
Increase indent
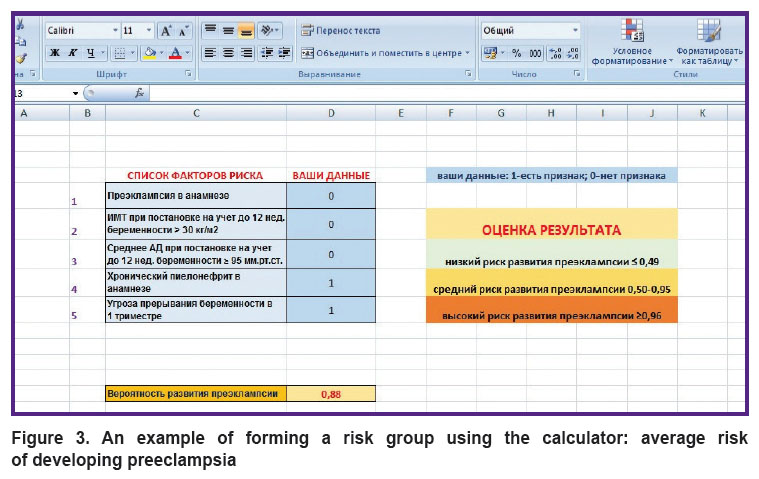point(284,53)
